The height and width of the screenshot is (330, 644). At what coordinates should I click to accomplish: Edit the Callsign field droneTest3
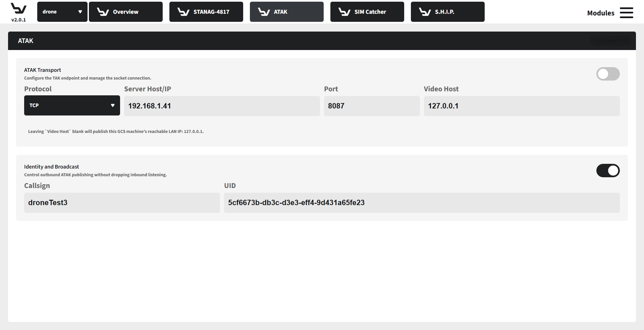click(x=121, y=203)
